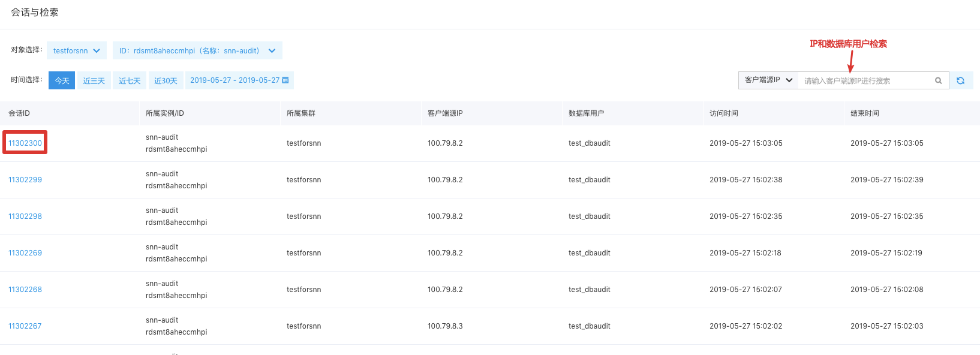
Task: Expand the testforsnn cluster dropdown
Action: pos(77,50)
